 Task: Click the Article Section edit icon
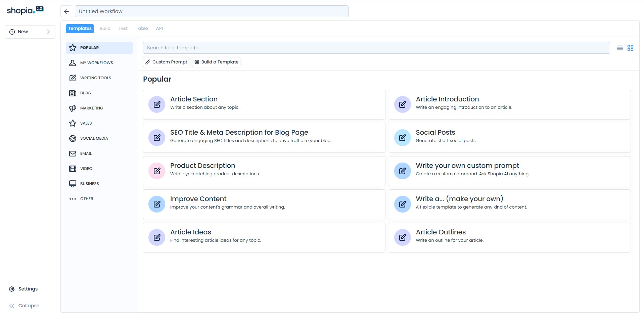coord(157,104)
